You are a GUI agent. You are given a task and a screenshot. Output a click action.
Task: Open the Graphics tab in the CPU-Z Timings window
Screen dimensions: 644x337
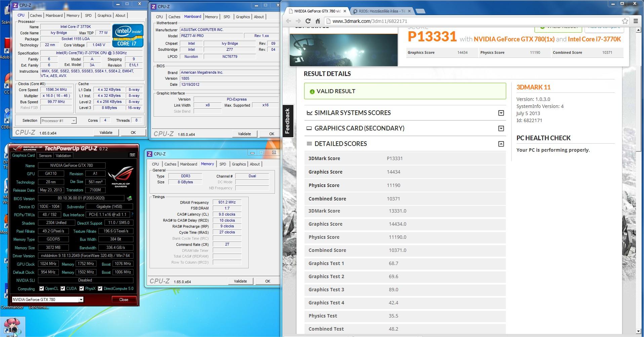coord(239,164)
